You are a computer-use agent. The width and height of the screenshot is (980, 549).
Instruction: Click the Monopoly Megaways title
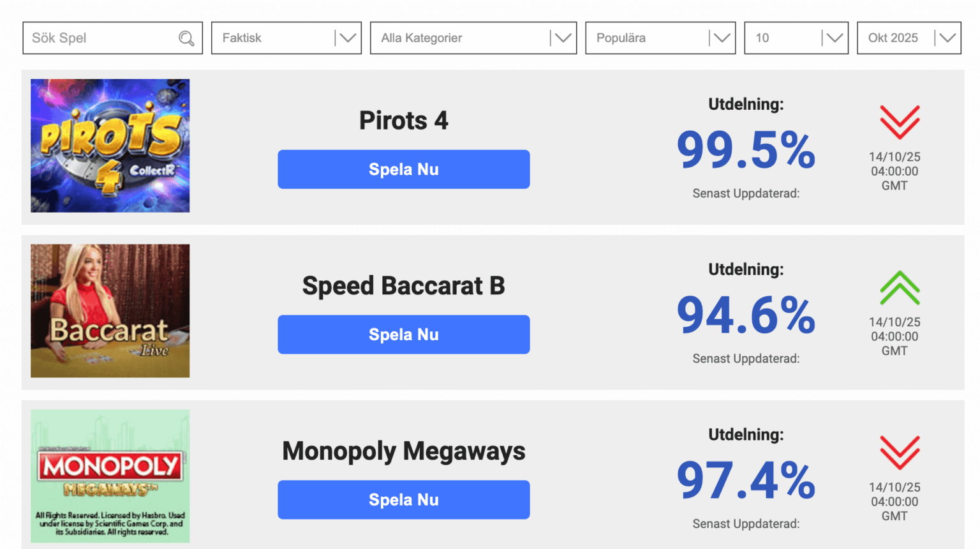point(403,451)
